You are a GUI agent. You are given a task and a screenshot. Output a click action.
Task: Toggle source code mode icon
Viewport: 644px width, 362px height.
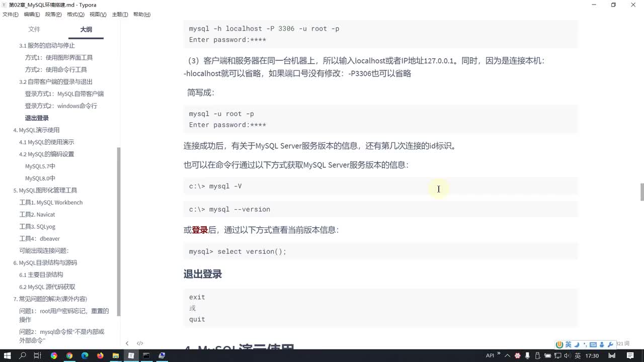[140, 343]
